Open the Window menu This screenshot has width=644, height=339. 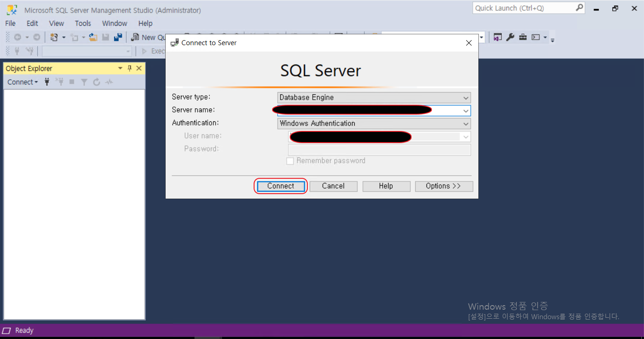pyautogui.click(x=115, y=23)
